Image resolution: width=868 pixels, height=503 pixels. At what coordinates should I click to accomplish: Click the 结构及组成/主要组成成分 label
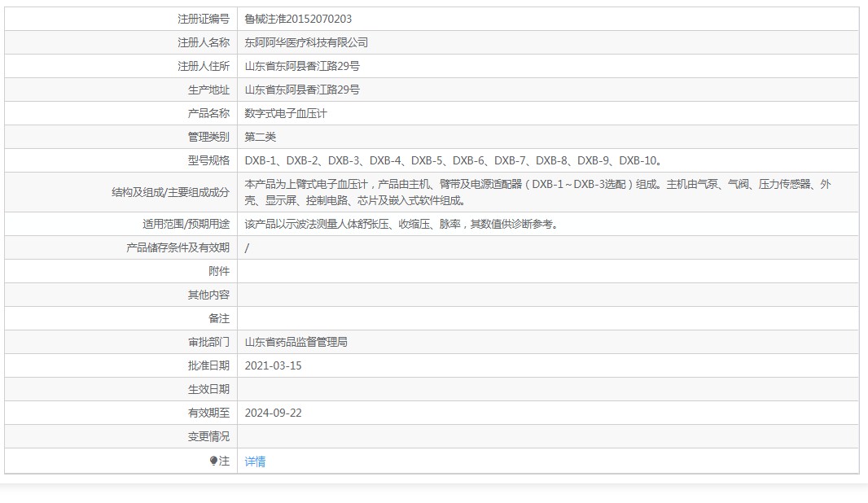pos(170,192)
